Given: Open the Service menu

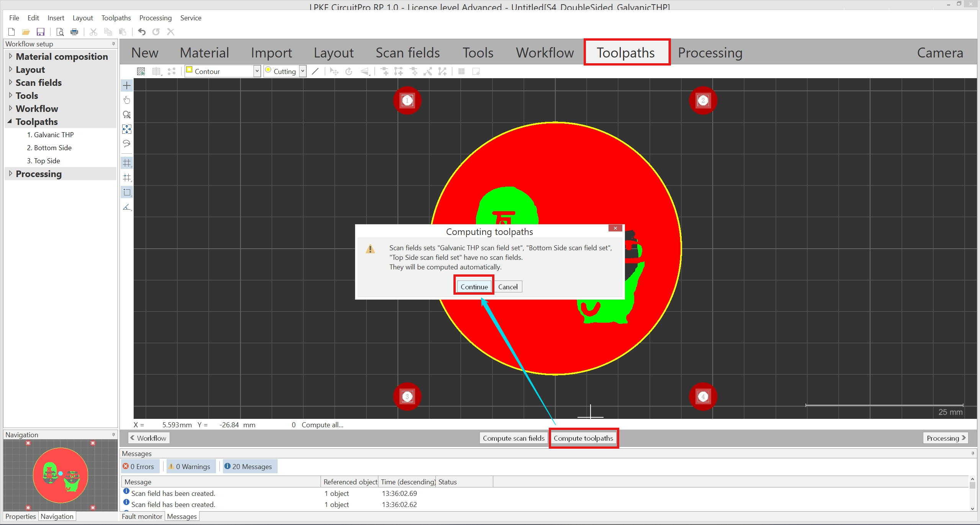Looking at the screenshot, I should tap(191, 18).
